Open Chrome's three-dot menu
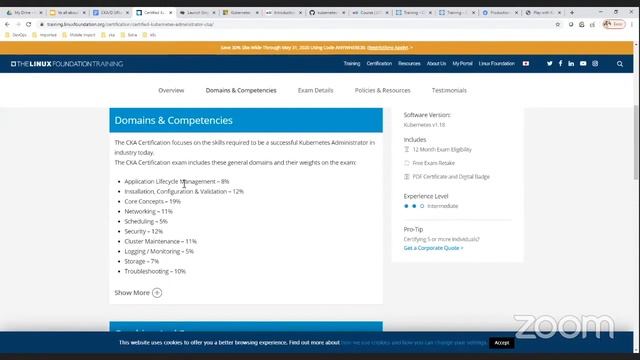 (x=632, y=24)
